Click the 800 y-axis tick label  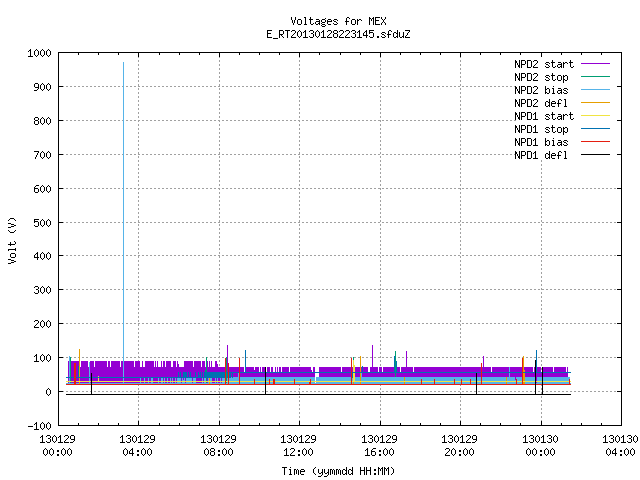click(42, 121)
